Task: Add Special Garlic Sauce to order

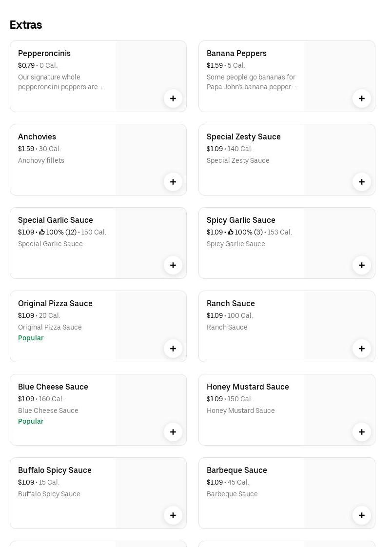Action: point(173,265)
